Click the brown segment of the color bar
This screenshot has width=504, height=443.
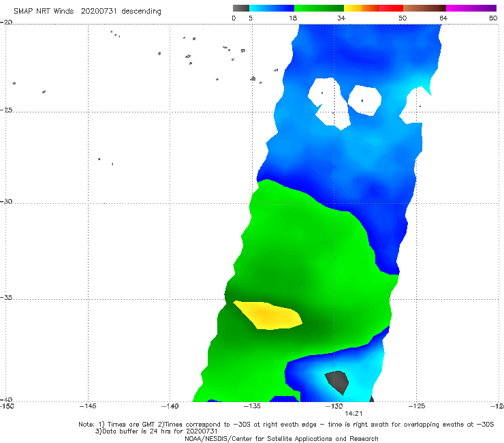tap(424, 8)
